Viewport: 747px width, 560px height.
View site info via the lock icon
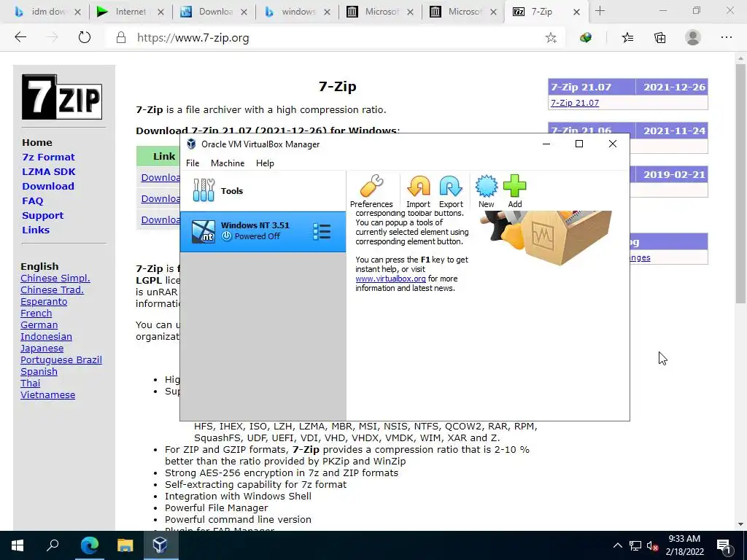point(121,38)
